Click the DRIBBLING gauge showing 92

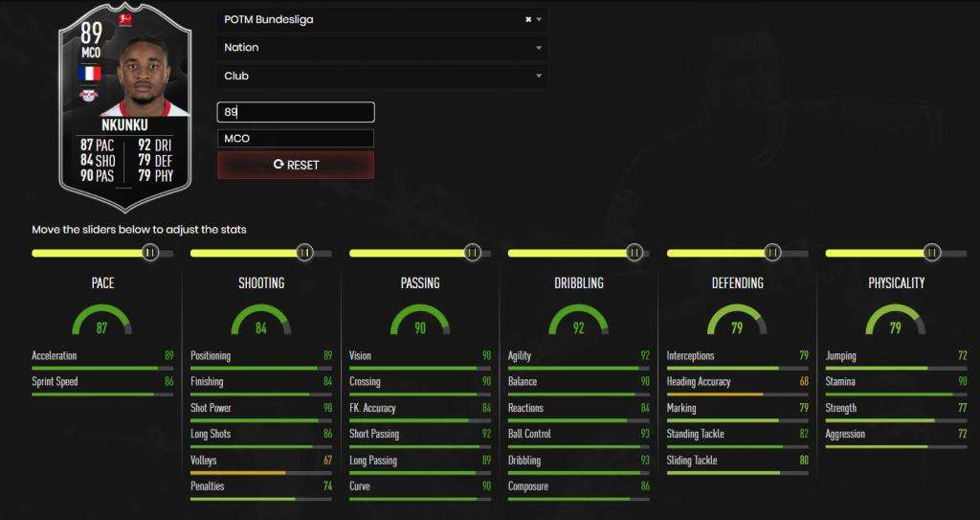pyautogui.click(x=578, y=320)
